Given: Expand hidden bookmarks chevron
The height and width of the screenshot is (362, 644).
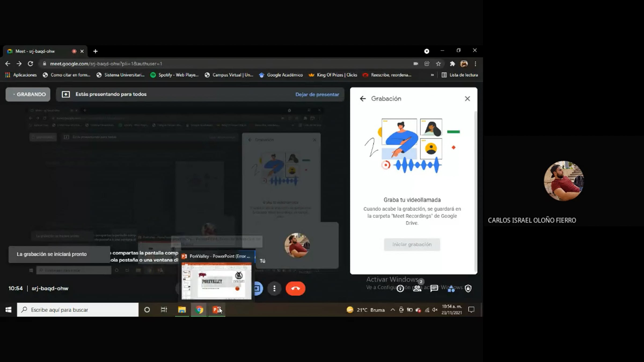Looking at the screenshot, I should (432, 75).
